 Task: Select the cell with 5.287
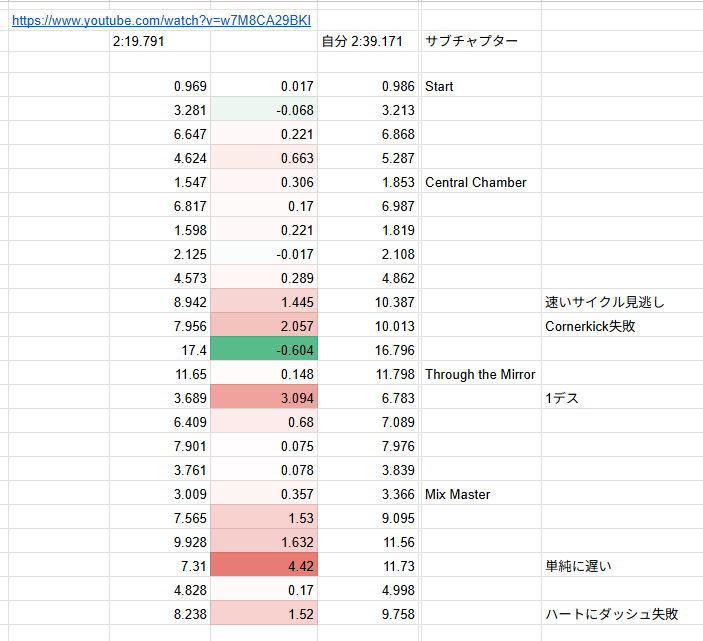click(x=368, y=158)
